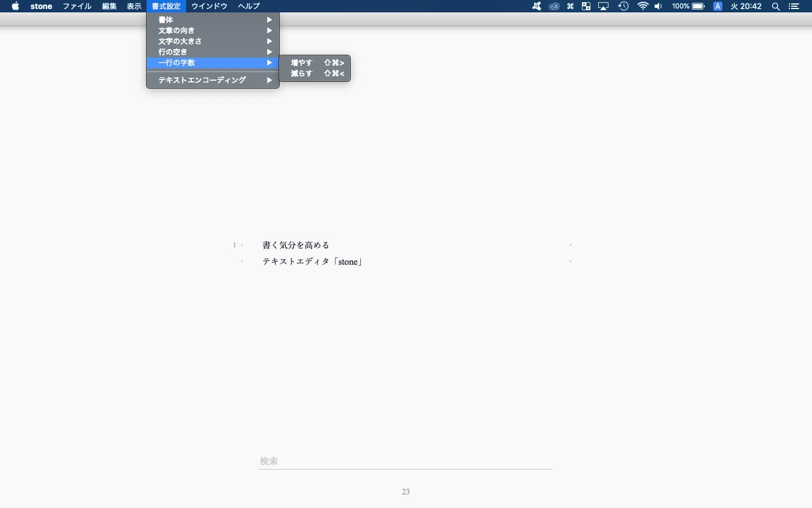Open the Apple menu
The height and width of the screenshot is (508, 812).
click(15, 6)
